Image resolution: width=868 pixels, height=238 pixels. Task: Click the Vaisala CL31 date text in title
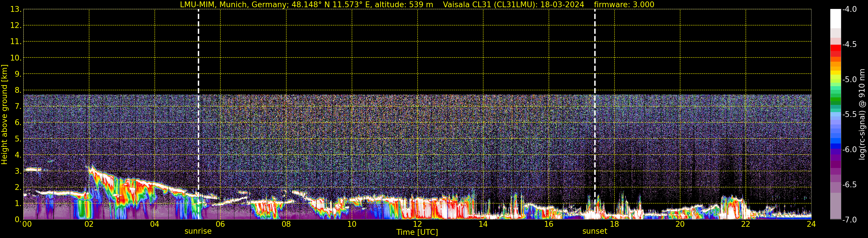tap(514, 5)
